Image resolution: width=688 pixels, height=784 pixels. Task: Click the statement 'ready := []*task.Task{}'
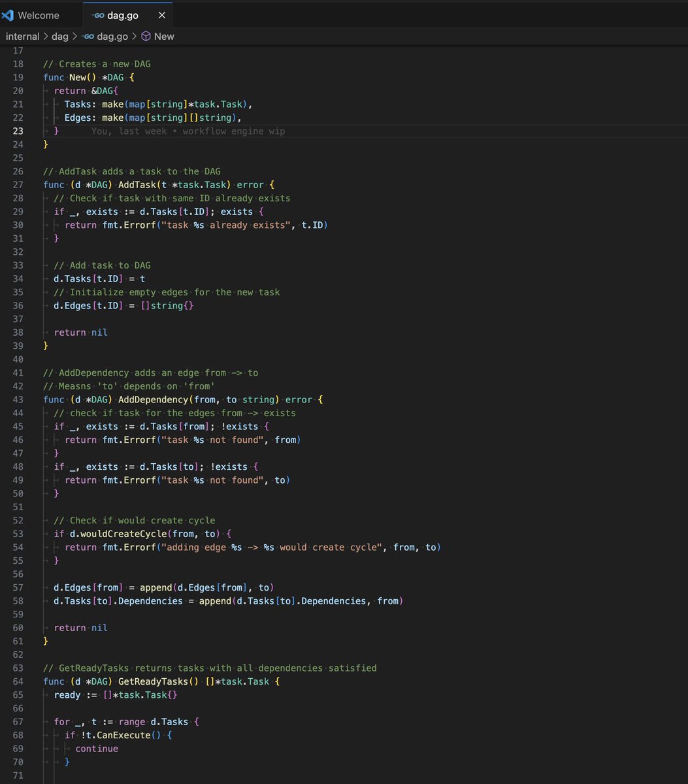[x=116, y=694]
